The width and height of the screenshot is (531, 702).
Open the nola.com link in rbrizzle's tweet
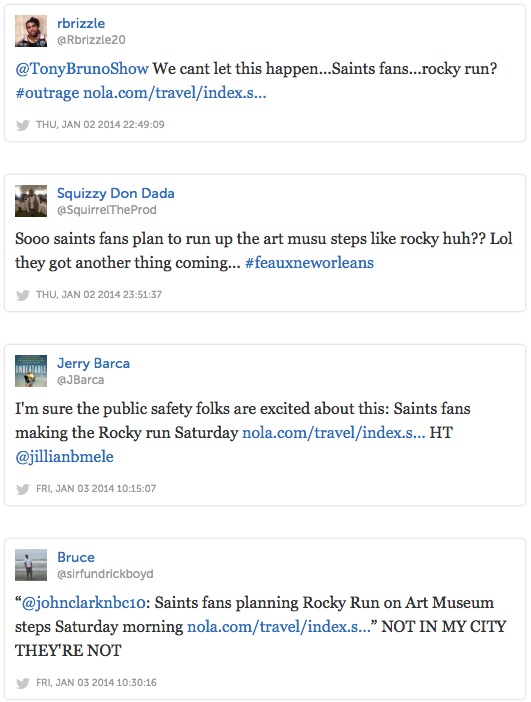(175, 93)
